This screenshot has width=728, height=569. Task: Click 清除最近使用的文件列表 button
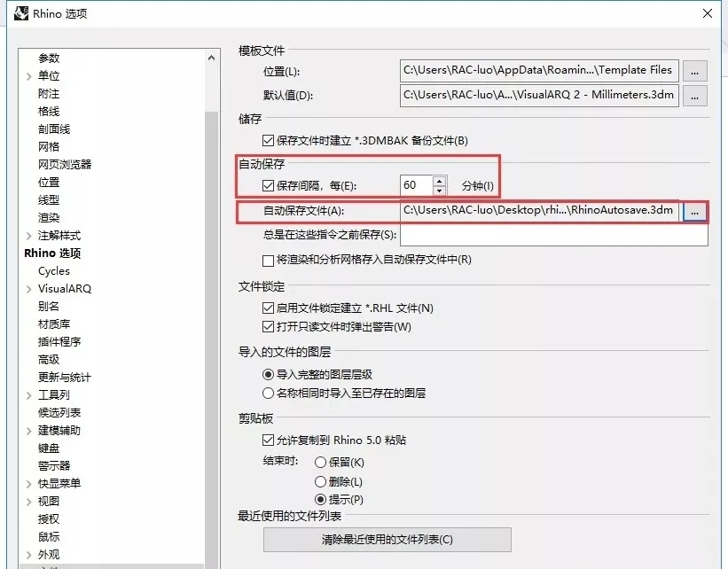tap(387, 540)
